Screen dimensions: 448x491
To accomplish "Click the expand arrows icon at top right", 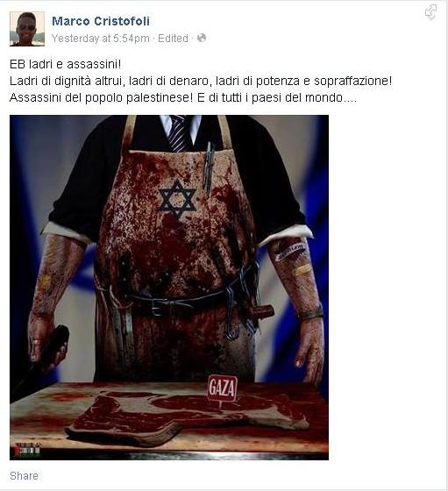I will (430, 12).
